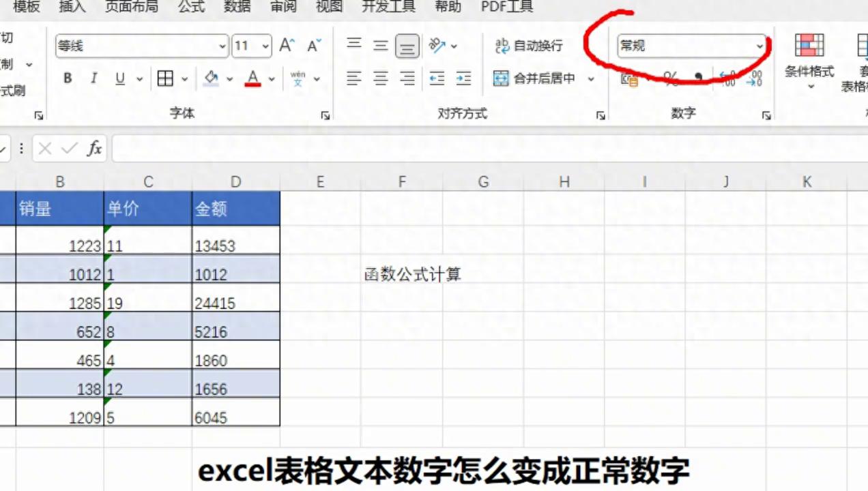Viewport: 868px width, 491px height.
Task: Apply comma thousands separator style
Action: [x=698, y=79]
